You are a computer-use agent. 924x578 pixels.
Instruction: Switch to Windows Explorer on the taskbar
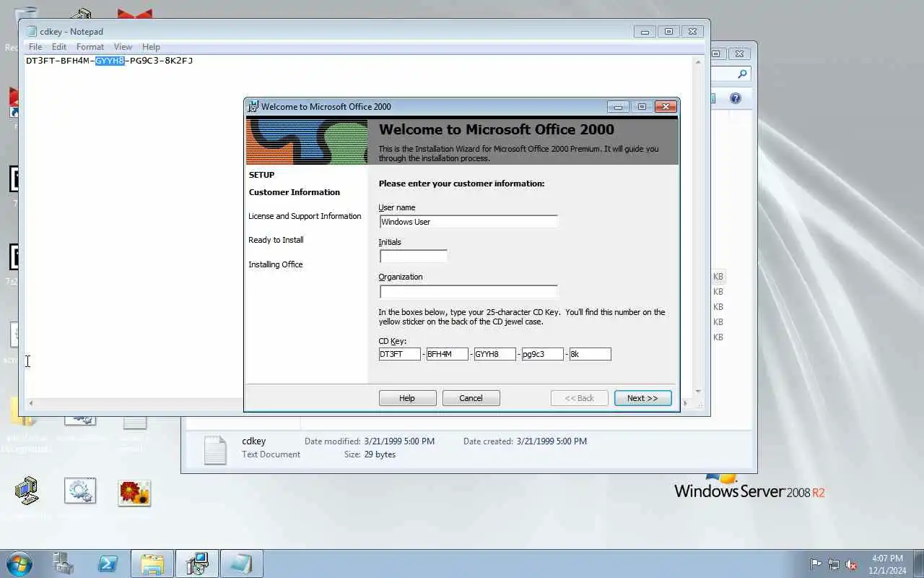click(x=152, y=564)
